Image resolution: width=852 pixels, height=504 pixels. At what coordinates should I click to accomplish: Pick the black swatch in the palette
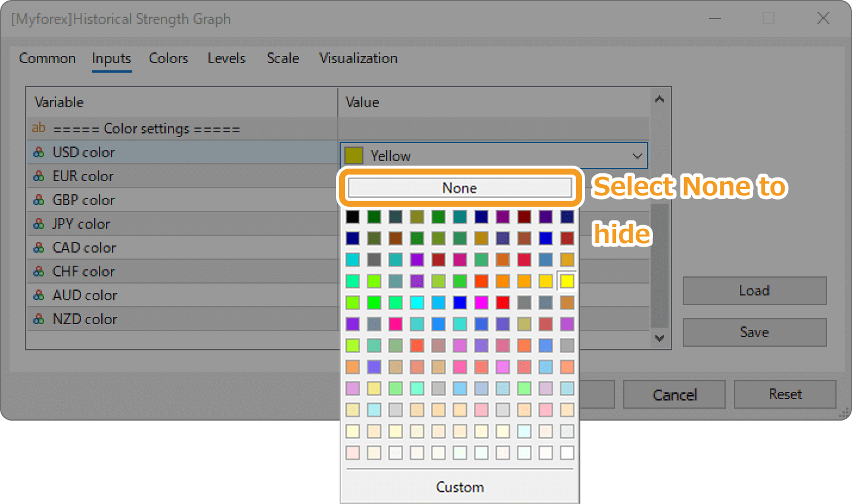[x=353, y=217]
